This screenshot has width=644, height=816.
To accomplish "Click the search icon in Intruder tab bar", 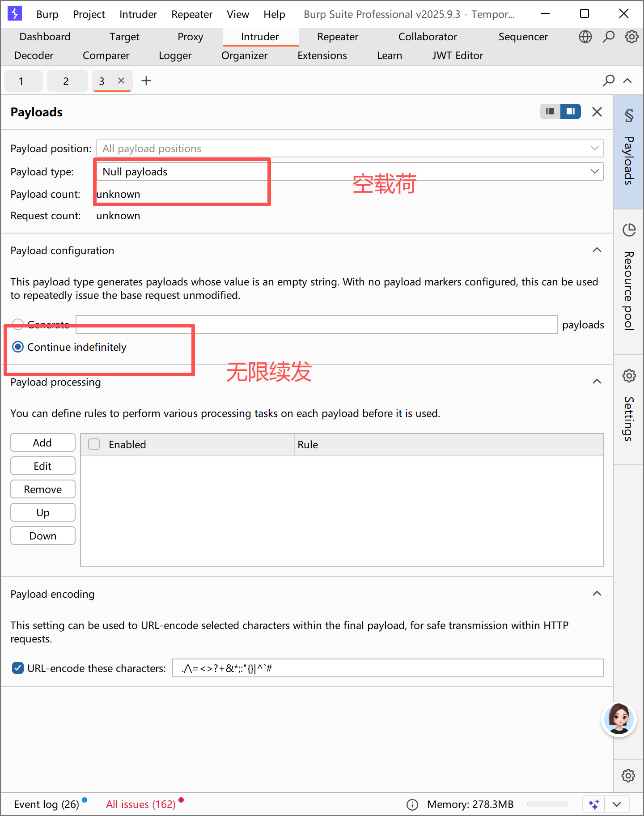I will click(x=608, y=81).
